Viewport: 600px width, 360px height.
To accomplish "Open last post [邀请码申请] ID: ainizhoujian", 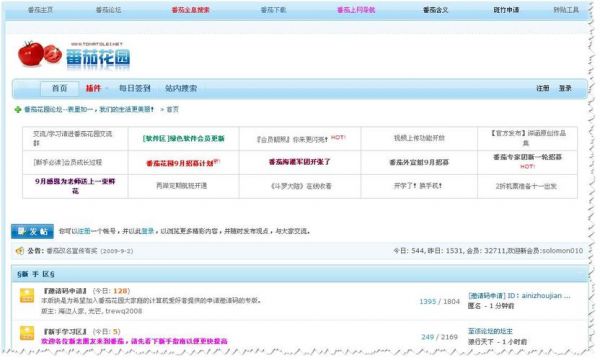I will pos(519,296).
